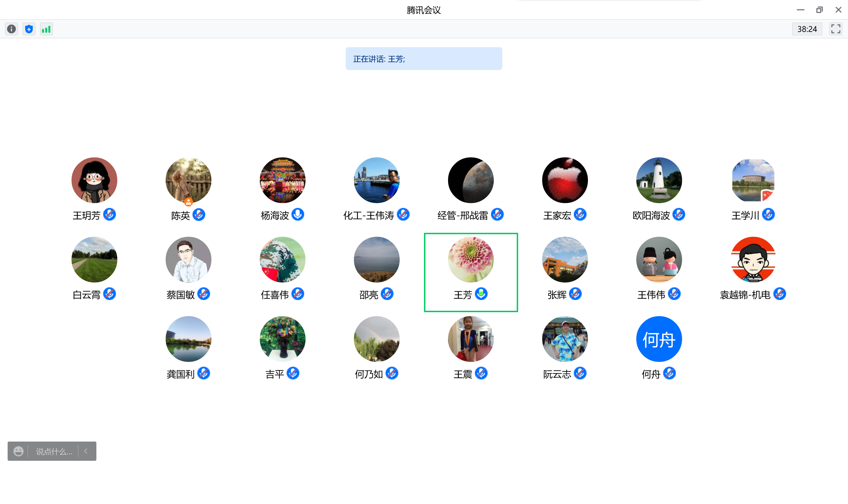
Task: Select 欧阳海波's lighthouse avatar
Action: pos(659,180)
